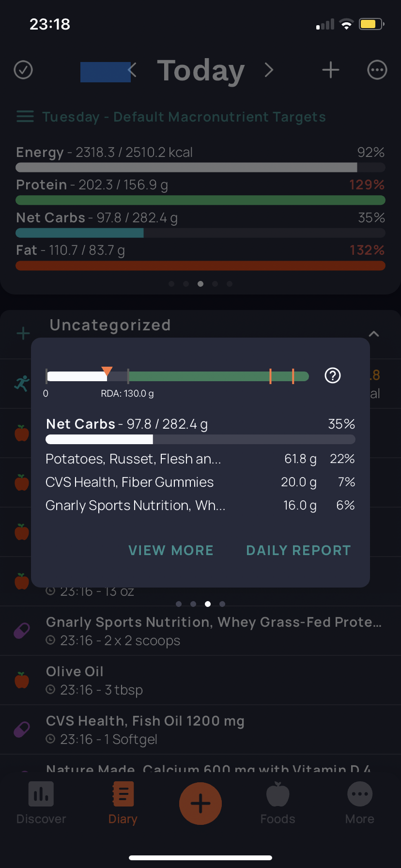This screenshot has height=868, width=401.
Task: Tap the orange center add button
Action: point(200,803)
